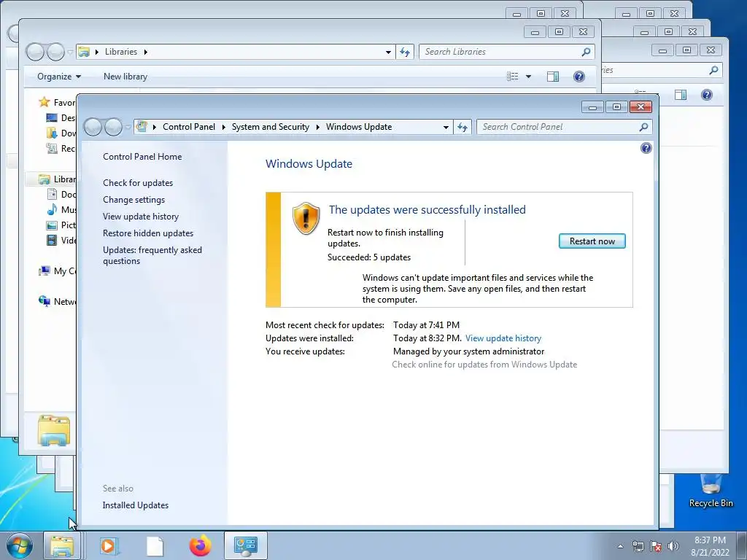Open Action Center flag tray icon
Viewport: 747px width, 560px height.
click(x=656, y=546)
